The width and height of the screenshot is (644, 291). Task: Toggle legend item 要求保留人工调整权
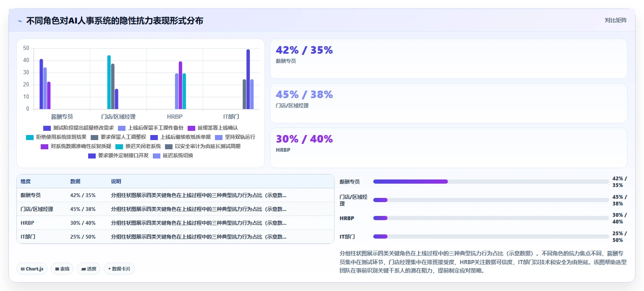coord(118,137)
